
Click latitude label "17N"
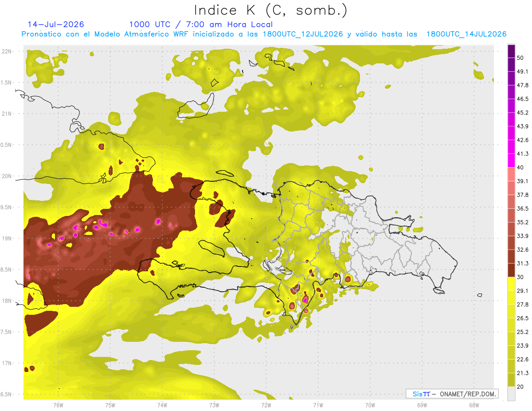click(x=7, y=363)
